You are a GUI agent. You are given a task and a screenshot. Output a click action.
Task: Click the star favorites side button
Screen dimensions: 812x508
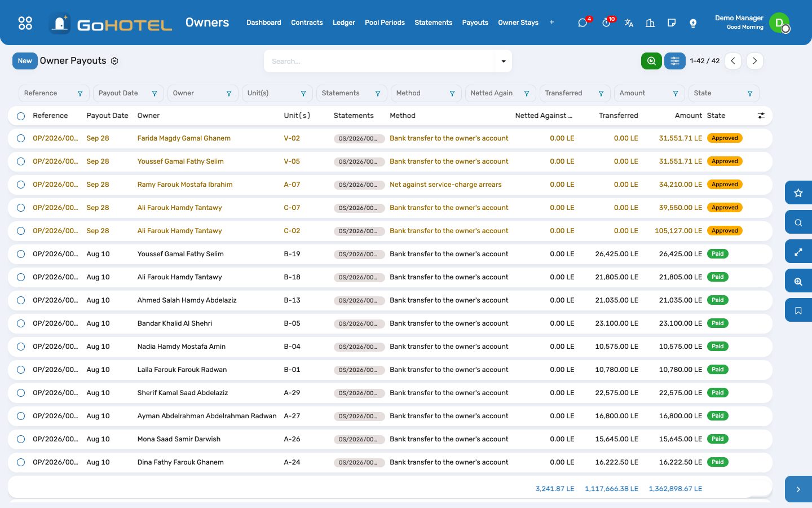click(798, 193)
